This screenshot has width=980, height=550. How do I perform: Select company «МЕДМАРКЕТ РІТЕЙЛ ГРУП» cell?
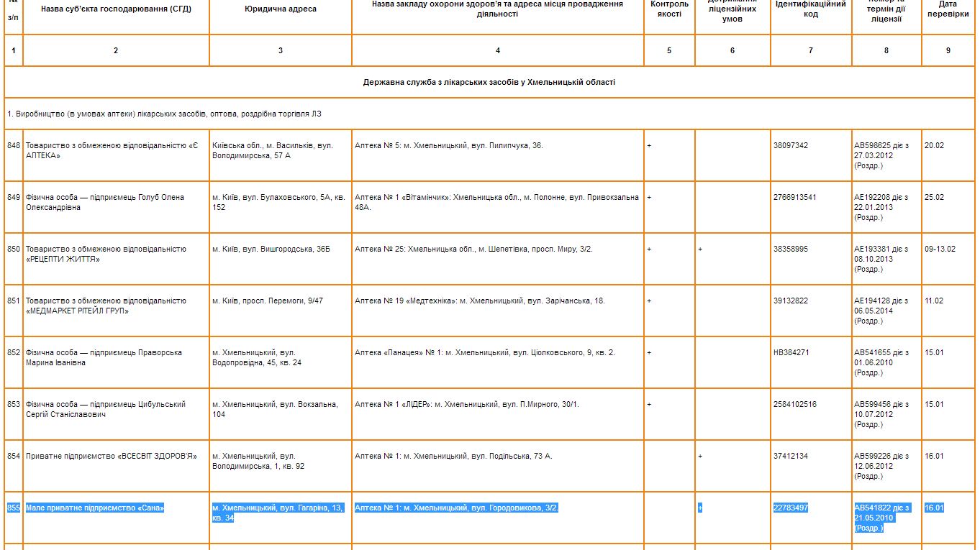point(106,306)
